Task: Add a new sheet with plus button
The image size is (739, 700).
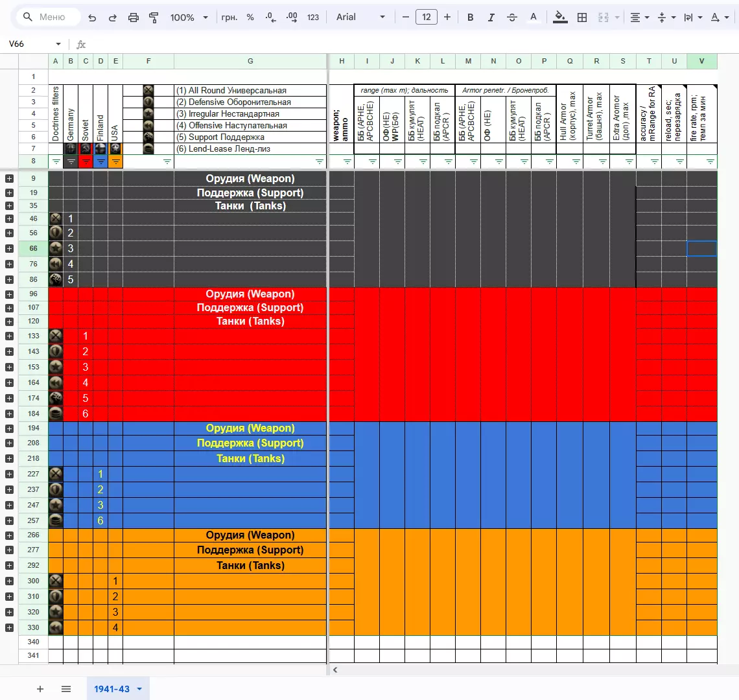Action: pos(40,689)
